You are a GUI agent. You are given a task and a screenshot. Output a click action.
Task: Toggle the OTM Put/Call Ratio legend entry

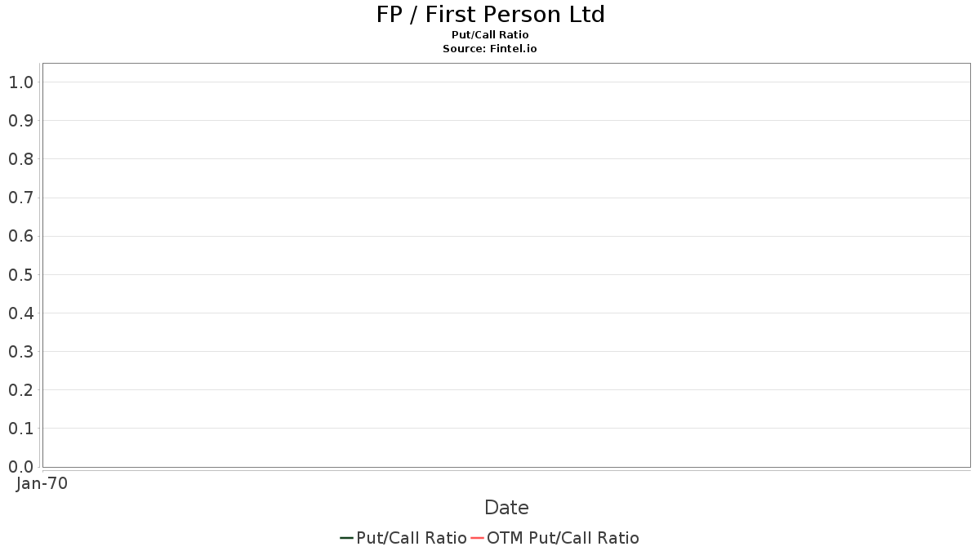(563, 538)
